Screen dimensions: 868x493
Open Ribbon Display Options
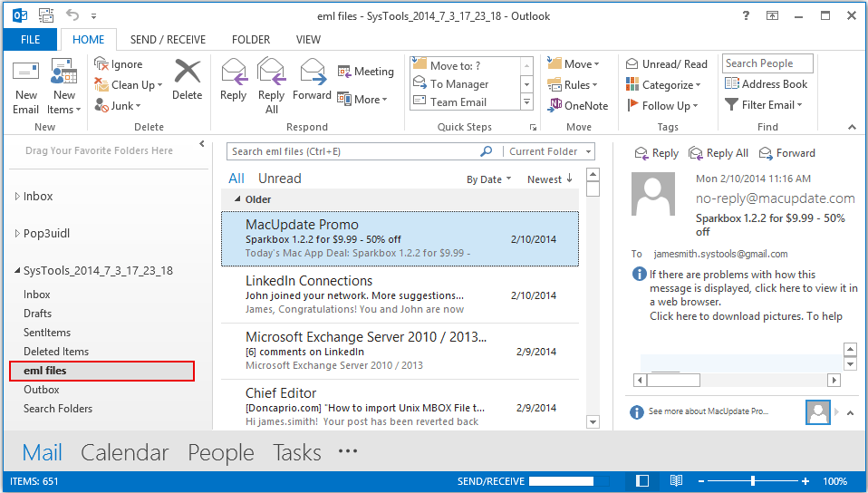[x=772, y=15]
